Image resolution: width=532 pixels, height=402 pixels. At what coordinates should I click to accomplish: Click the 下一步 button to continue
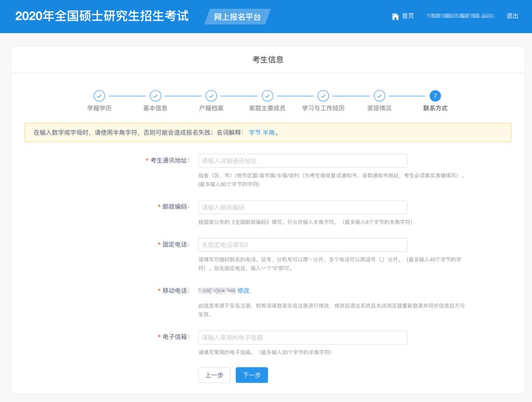[x=252, y=375]
